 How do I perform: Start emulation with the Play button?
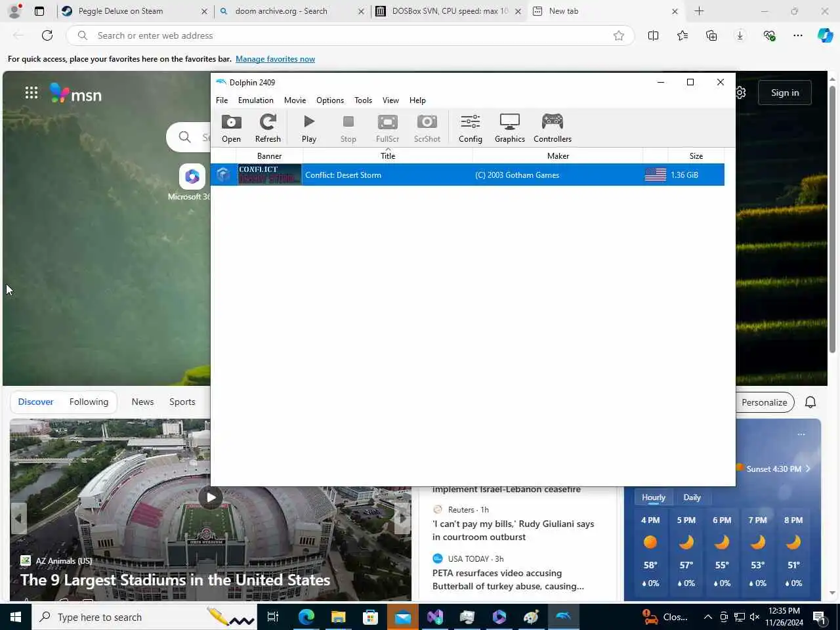(309, 128)
